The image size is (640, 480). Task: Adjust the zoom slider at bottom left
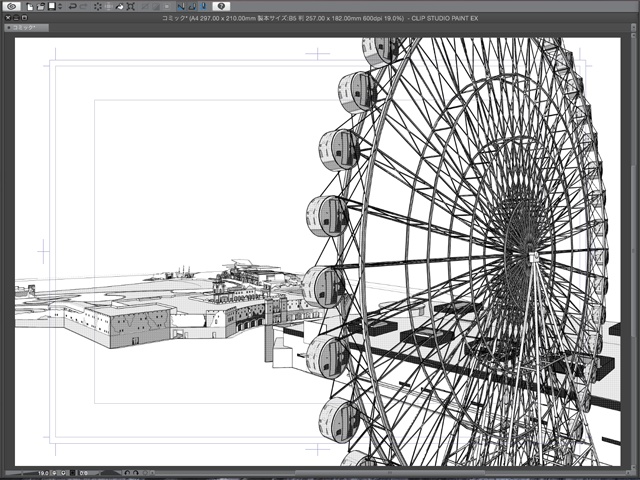click(x=20, y=473)
